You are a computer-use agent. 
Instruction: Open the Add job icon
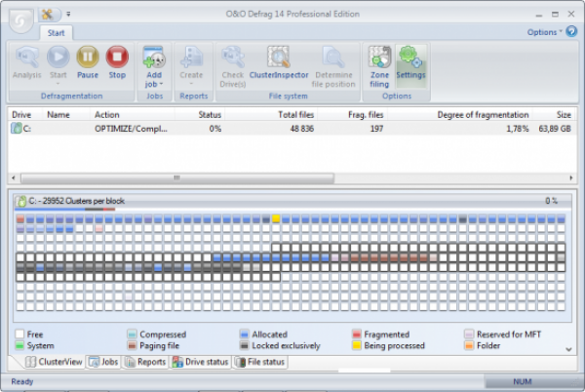pos(154,58)
